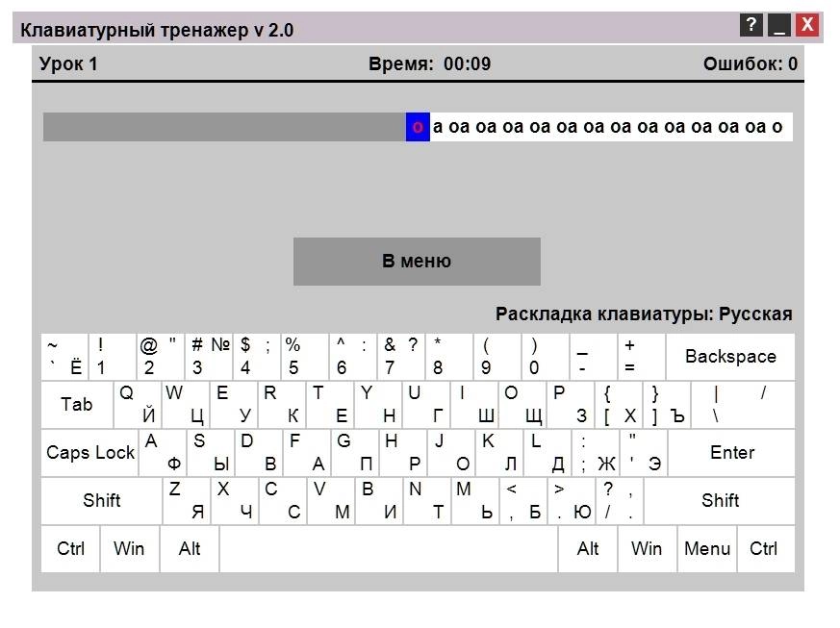Click the R / К key
The height and width of the screenshot is (628, 840).
(x=282, y=405)
